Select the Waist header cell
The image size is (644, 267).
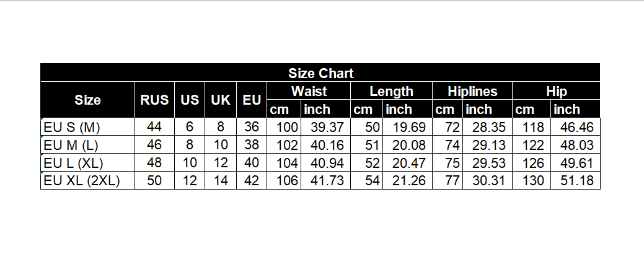click(309, 91)
